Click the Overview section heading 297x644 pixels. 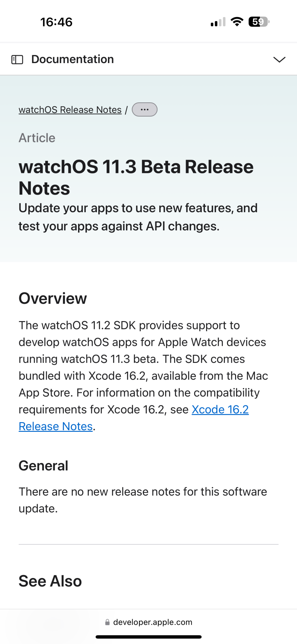pyautogui.click(x=53, y=298)
